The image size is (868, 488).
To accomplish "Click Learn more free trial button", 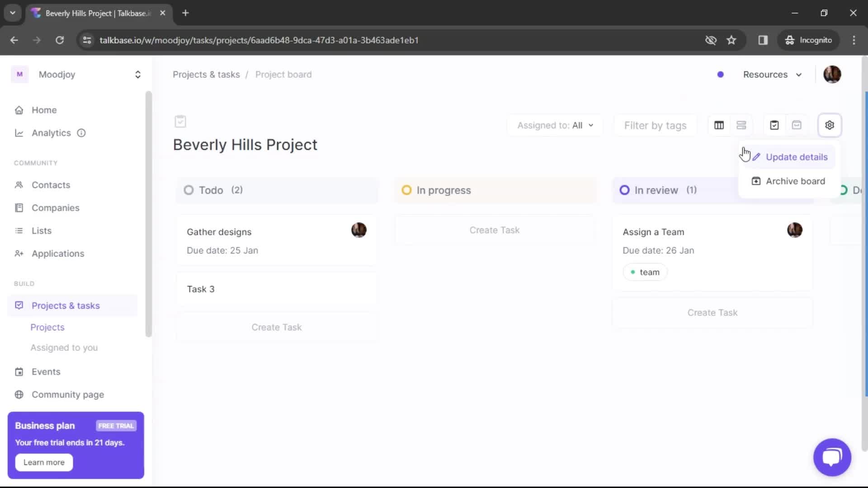I will [43, 462].
